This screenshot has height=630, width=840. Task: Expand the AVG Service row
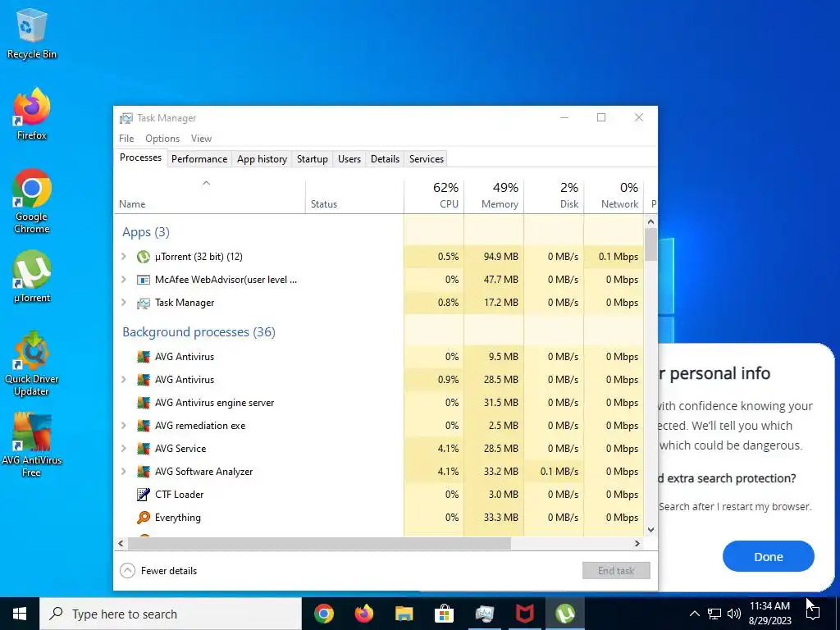[124, 449]
